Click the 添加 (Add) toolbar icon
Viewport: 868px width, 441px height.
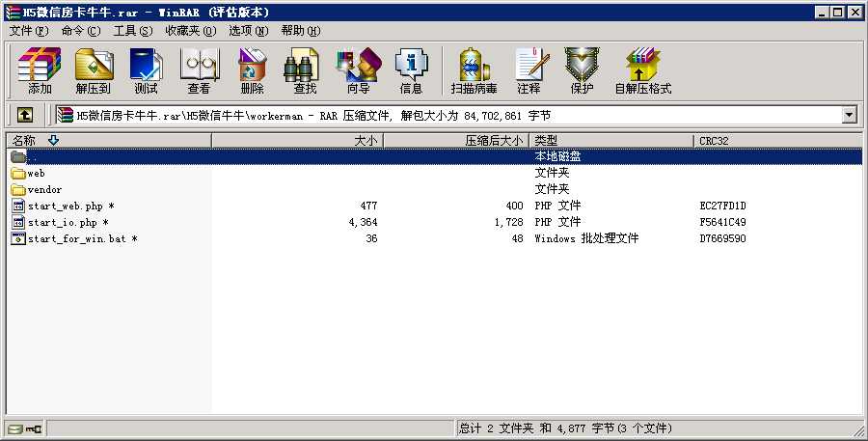[40, 70]
